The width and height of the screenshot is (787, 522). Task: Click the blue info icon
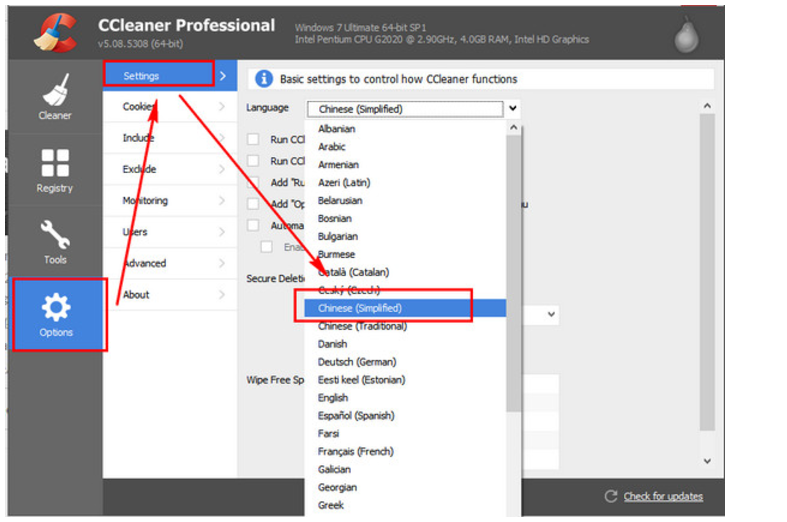(264, 79)
